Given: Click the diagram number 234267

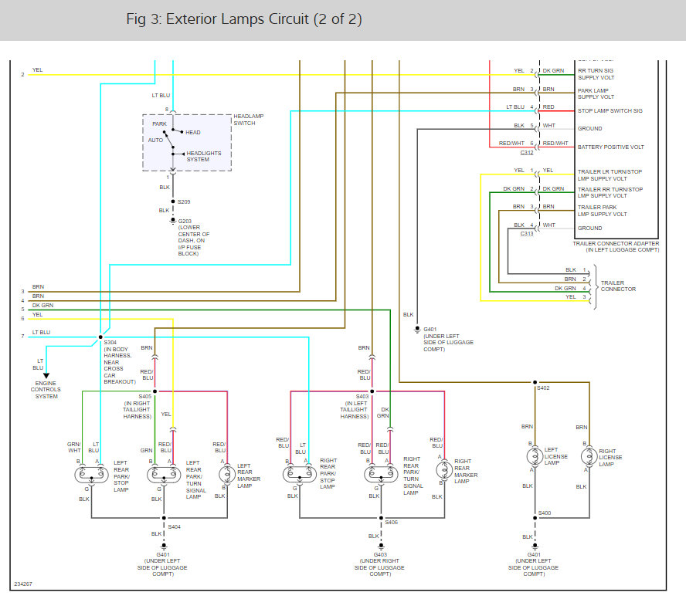Looking at the screenshot, I should 23,584.
